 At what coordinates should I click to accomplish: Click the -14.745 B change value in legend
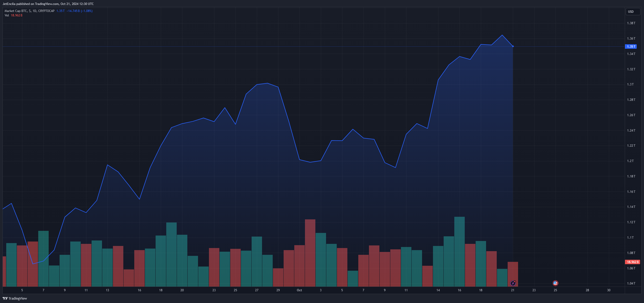click(73, 11)
